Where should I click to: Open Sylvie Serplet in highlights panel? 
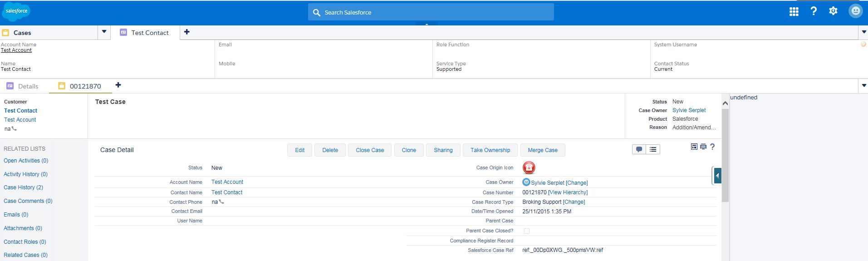pos(689,110)
